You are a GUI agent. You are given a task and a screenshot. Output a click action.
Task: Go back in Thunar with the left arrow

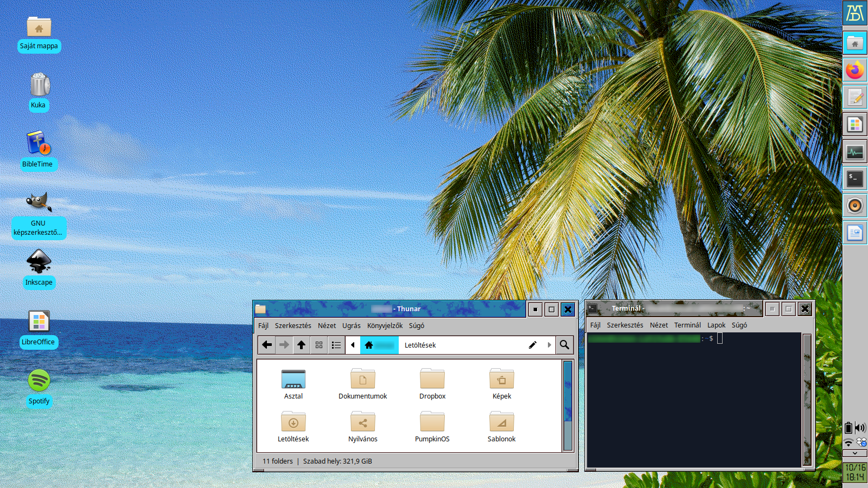tap(266, 345)
